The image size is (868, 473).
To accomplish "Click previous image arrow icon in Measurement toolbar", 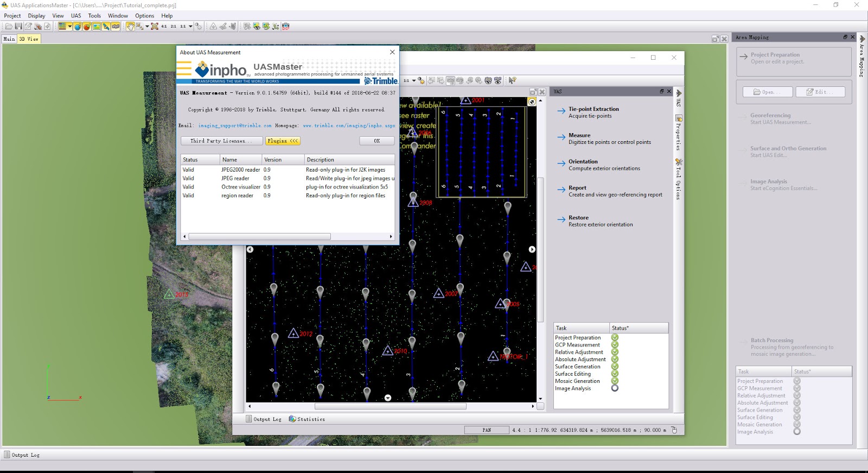I will 431,80.
